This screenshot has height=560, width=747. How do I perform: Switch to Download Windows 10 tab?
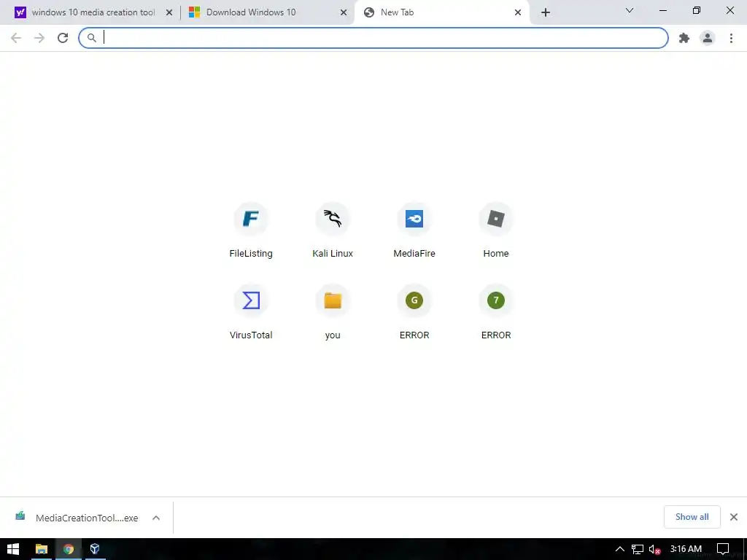click(x=268, y=13)
